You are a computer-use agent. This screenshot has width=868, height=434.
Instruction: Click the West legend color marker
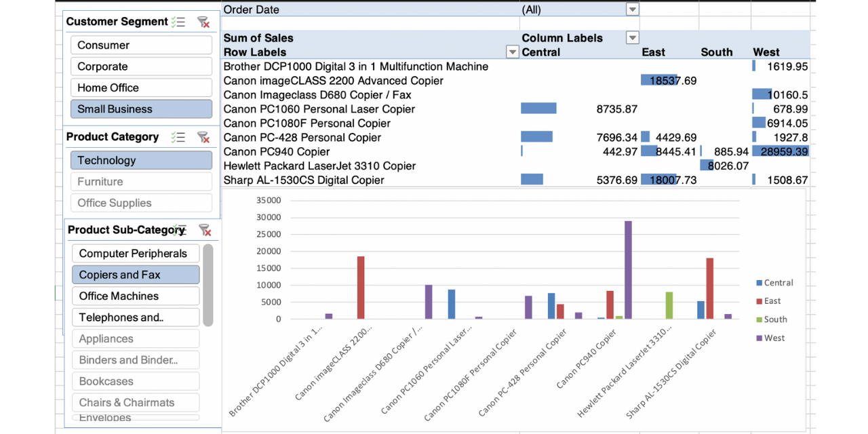coord(761,337)
